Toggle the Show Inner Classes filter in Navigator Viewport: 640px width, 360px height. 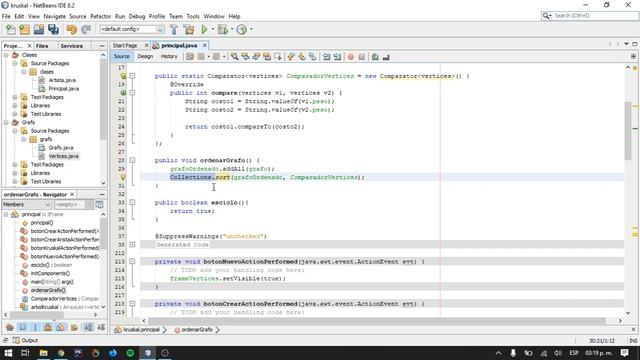pos(60,327)
